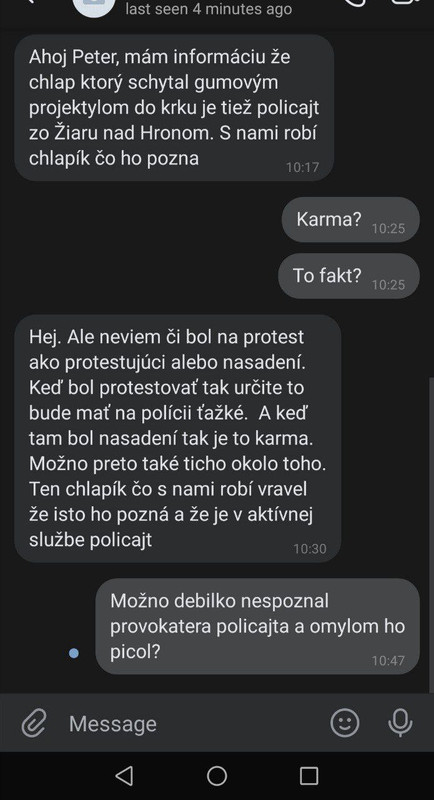This screenshot has height=800, width=434.
Task: Tap the Android back triangle button
Action: pyautogui.click(x=124, y=776)
